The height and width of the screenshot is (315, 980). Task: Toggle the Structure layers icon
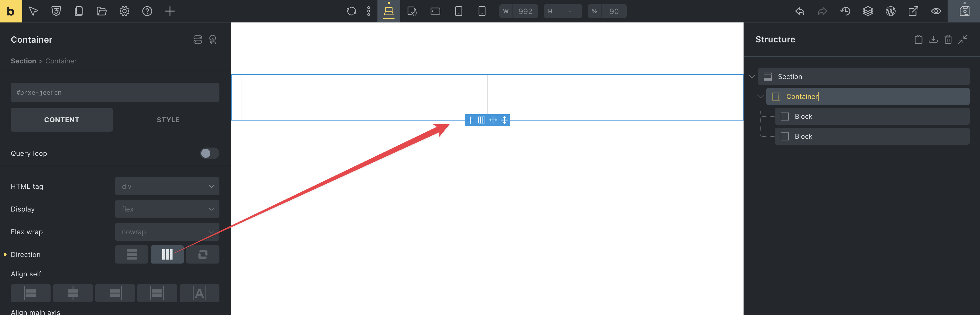(x=868, y=11)
